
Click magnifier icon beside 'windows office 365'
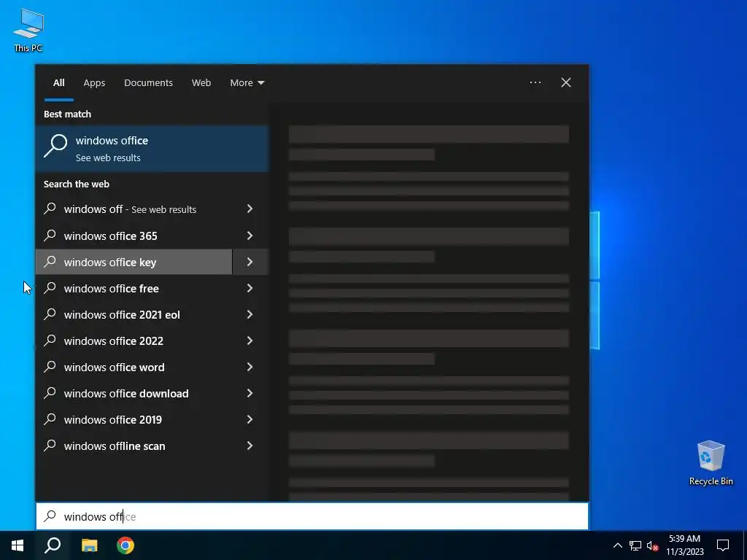click(x=50, y=235)
